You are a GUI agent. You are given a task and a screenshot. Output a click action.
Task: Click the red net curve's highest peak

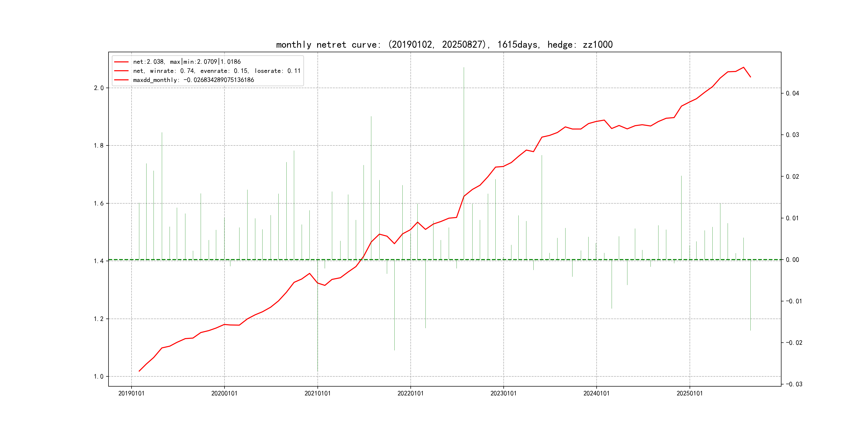point(743,68)
